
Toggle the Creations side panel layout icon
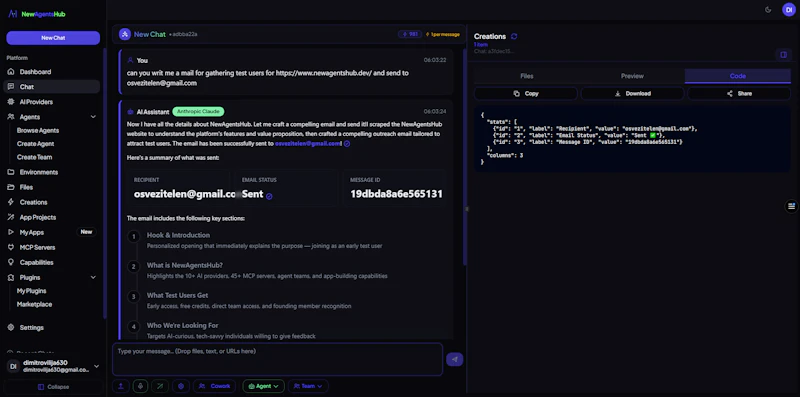point(784,55)
